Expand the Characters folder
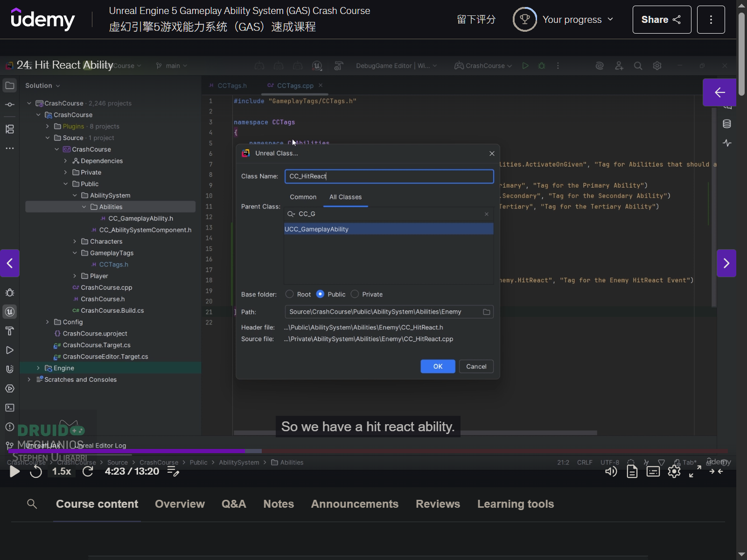747x560 pixels. [x=75, y=241]
